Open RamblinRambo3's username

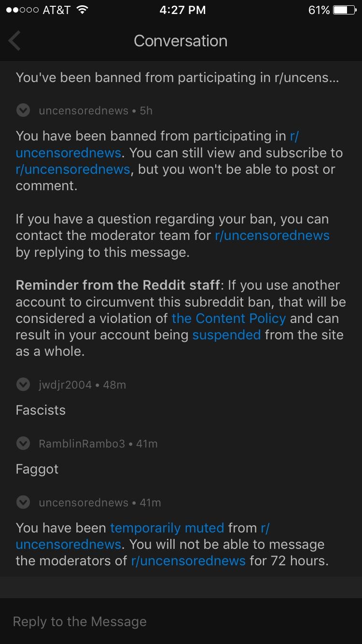point(82,444)
